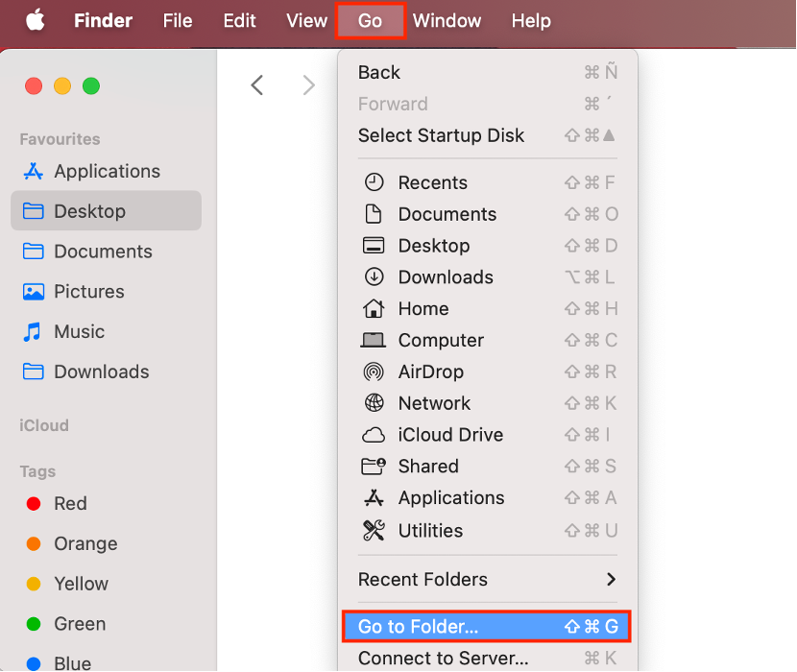
Task: Open Computer from the Go menu
Action: (441, 340)
